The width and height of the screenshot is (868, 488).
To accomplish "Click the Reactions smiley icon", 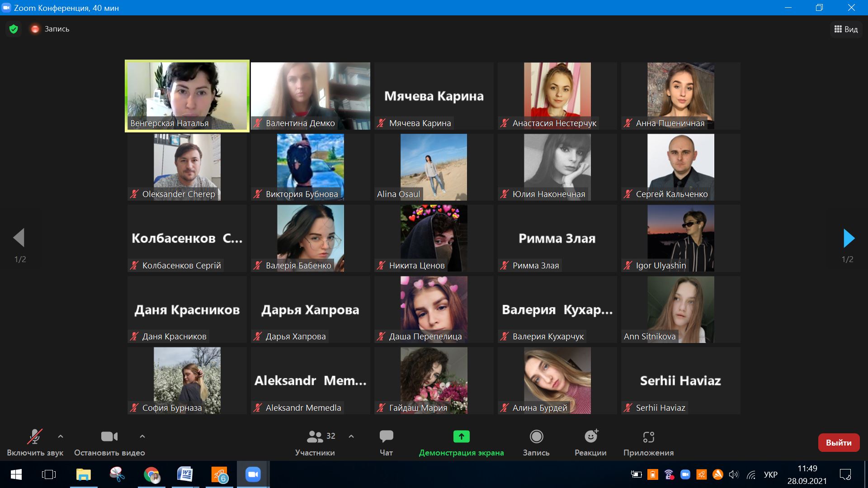I will tap(590, 436).
